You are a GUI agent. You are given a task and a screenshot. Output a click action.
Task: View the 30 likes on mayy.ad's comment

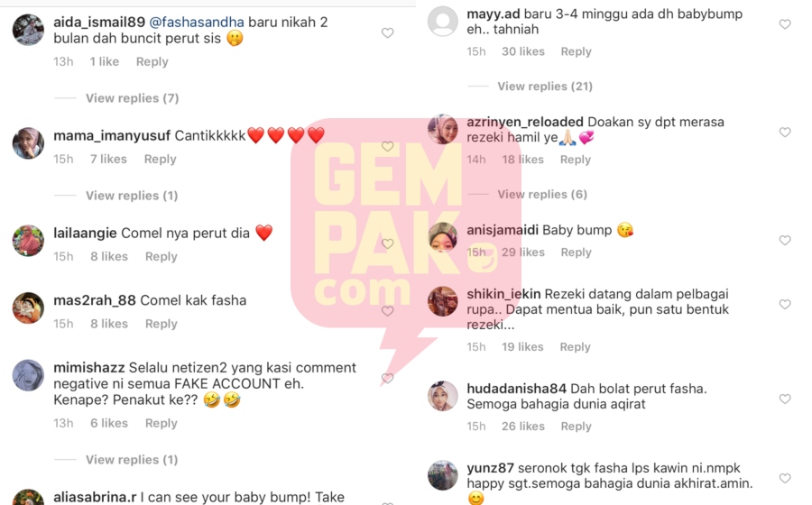coord(523,51)
